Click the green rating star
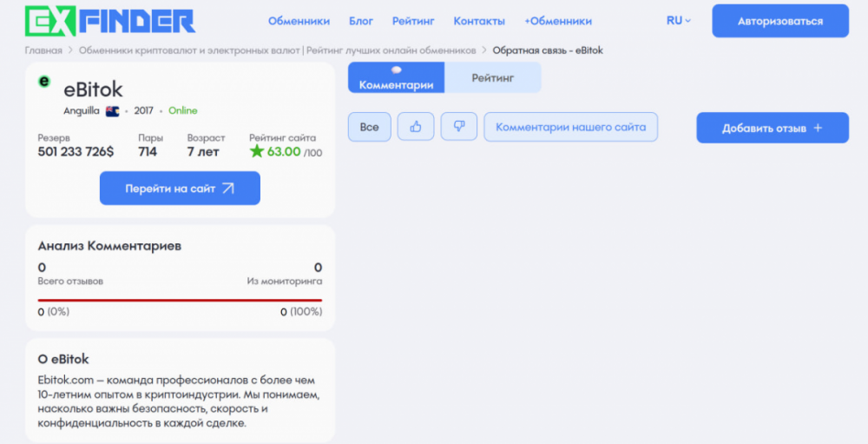The height and width of the screenshot is (444, 868). pyautogui.click(x=256, y=151)
